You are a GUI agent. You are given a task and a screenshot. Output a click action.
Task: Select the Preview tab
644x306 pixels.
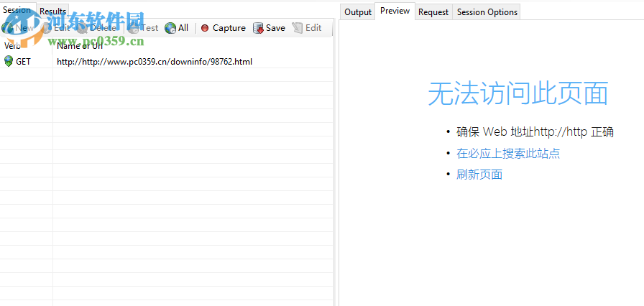click(395, 11)
